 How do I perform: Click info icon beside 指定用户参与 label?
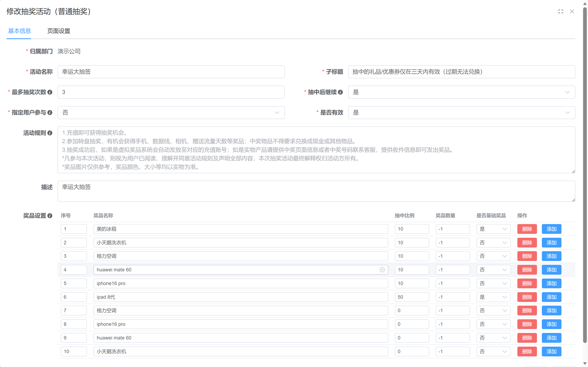[x=50, y=113]
